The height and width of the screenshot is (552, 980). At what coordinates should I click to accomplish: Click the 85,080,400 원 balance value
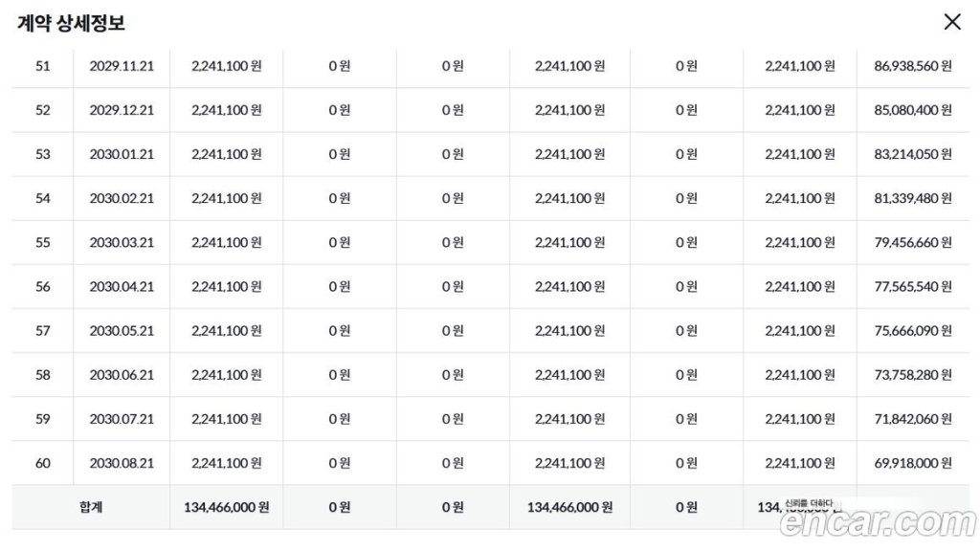(x=913, y=110)
